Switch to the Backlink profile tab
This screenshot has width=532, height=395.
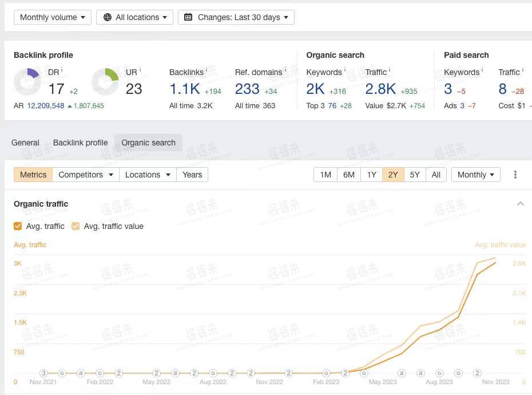80,143
